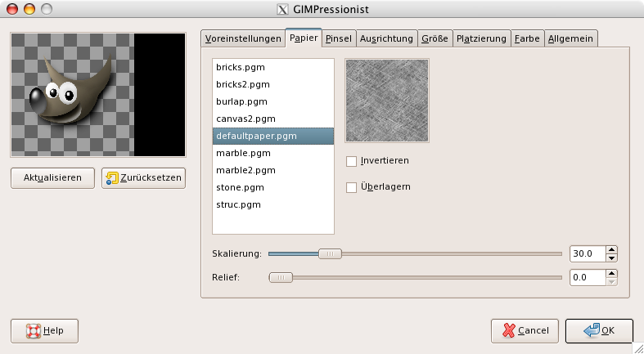Switch to the Pinsel tab
Screen dimensions: 644x354
click(x=339, y=38)
